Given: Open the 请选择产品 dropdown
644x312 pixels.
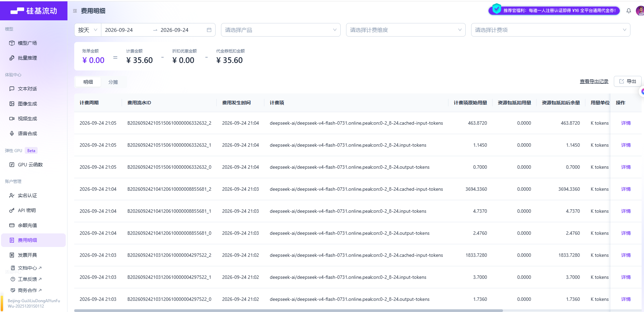Looking at the screenshot, I should [x=281, y=30].
